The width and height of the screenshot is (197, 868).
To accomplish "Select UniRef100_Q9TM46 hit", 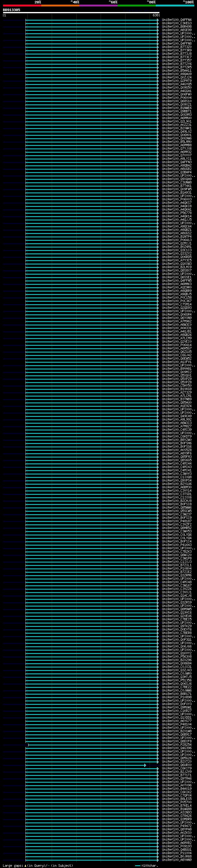I will click(x=176, y=778).
